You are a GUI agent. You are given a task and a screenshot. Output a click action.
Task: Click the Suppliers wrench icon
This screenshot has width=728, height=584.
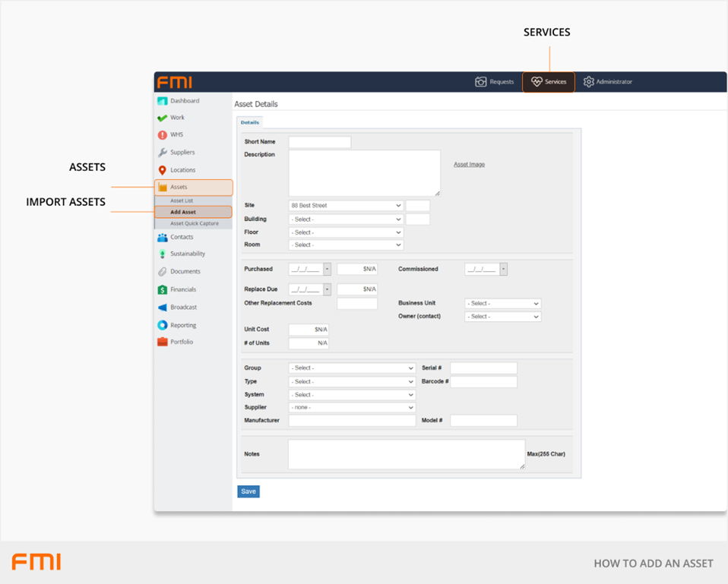coord(162,153)
